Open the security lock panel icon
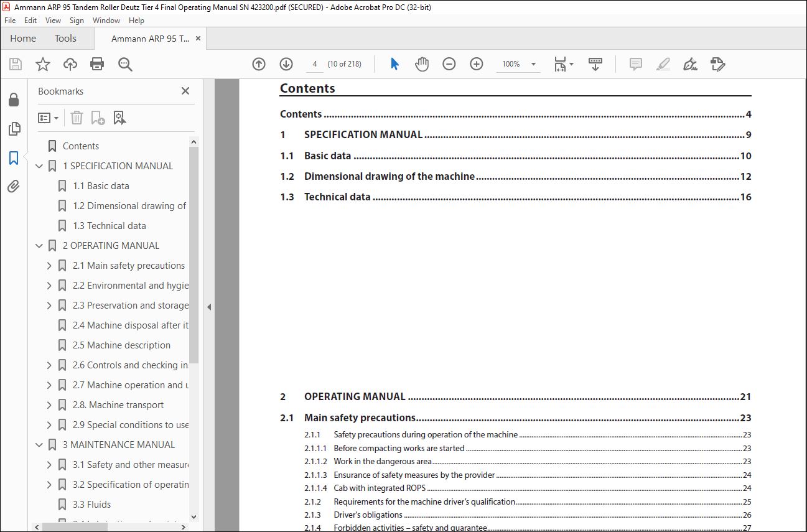Viewport: 807px width, 532px height. (14, 100)
